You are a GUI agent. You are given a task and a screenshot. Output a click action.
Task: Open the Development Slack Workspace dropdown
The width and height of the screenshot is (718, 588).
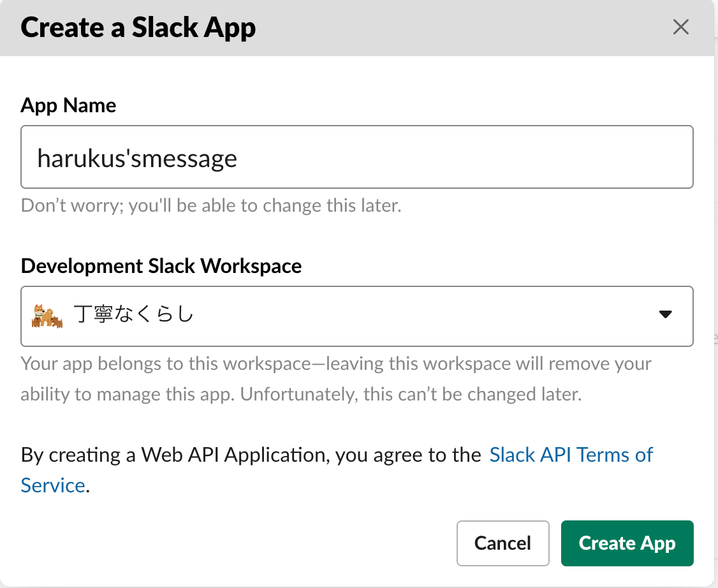pyautogui.click(x=356, y=316)
